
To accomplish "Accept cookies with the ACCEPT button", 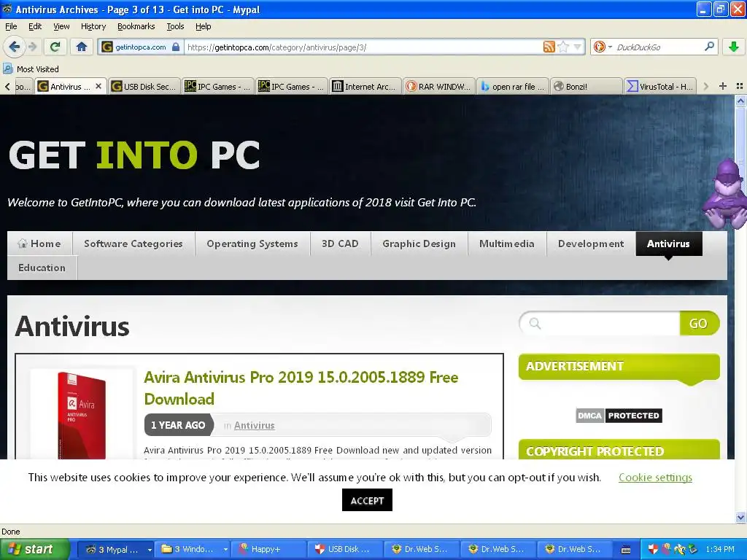I will (367, 500).
